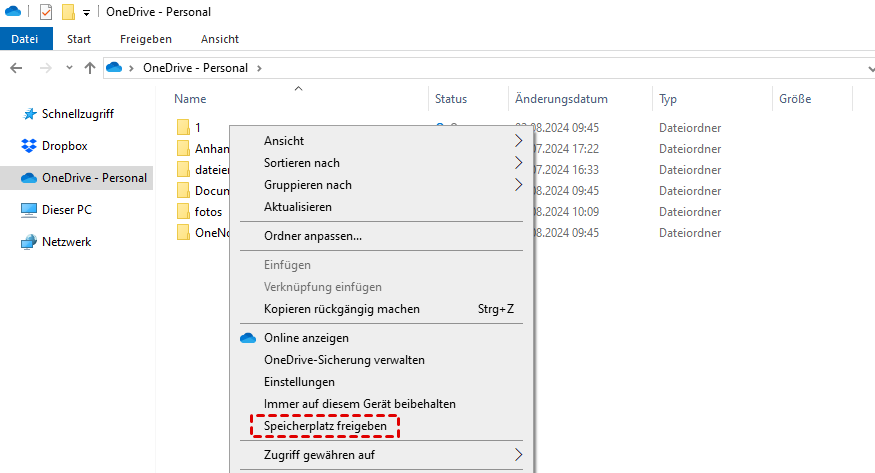Viewport: 875px width, 473px height.
Task: Click the cloud icon in address bar
Action: 114,67
